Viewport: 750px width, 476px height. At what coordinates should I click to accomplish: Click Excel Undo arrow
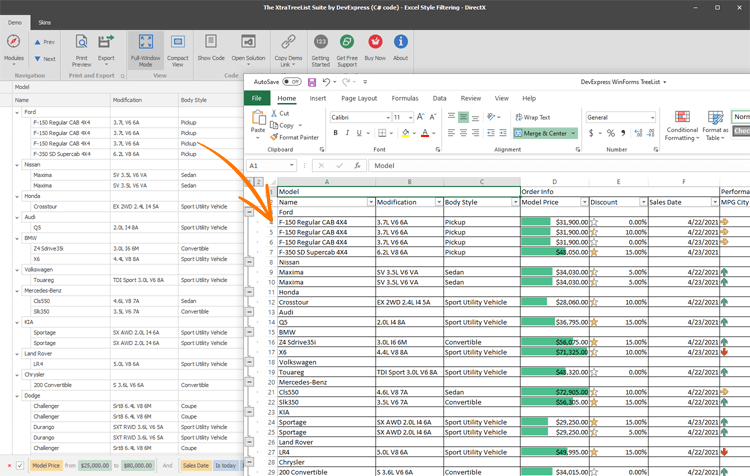click(326, 82)
